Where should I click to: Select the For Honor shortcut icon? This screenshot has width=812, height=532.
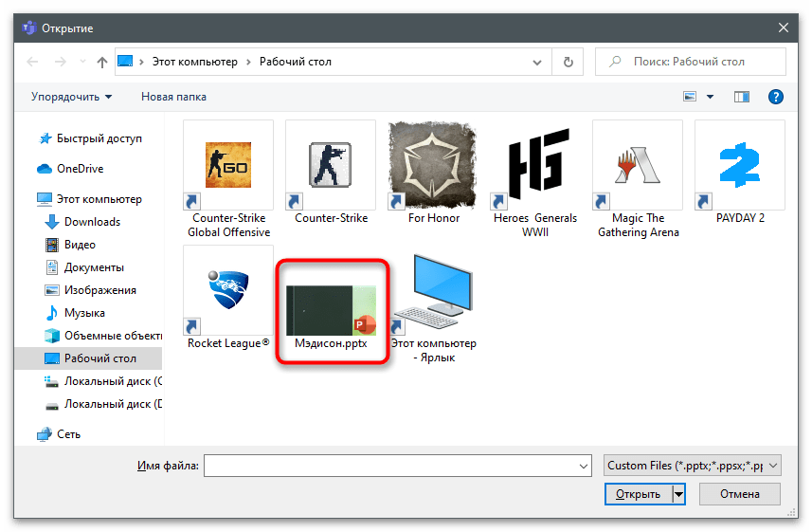click(433, 166)
